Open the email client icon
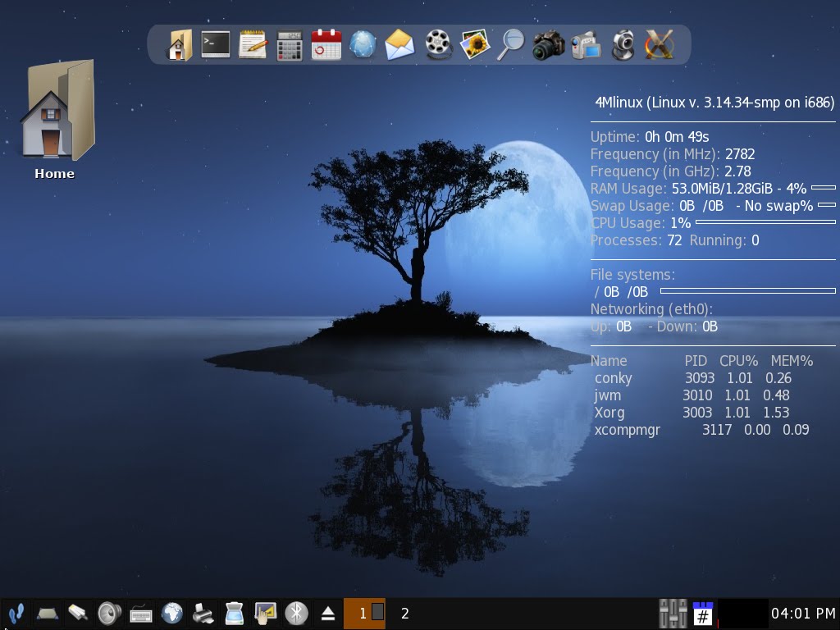The width and height of the screenshot is (840, 630). (x=399, y=45)
